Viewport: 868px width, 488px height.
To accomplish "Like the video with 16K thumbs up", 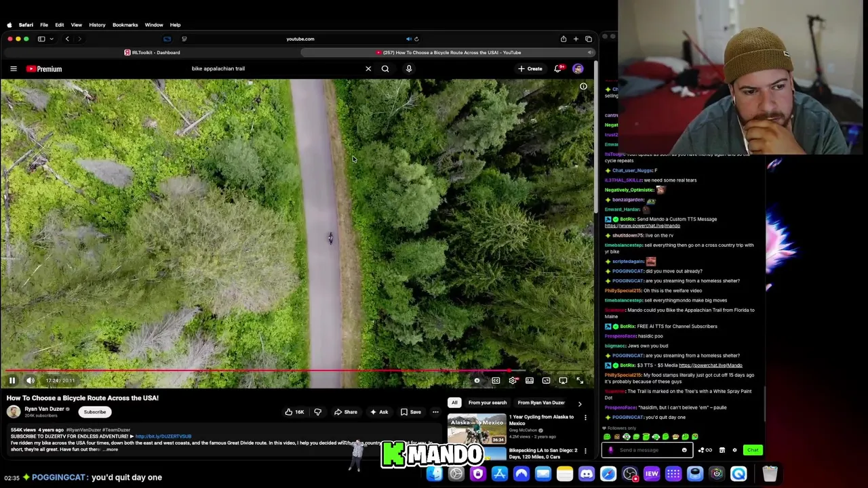I will point(294,412).
